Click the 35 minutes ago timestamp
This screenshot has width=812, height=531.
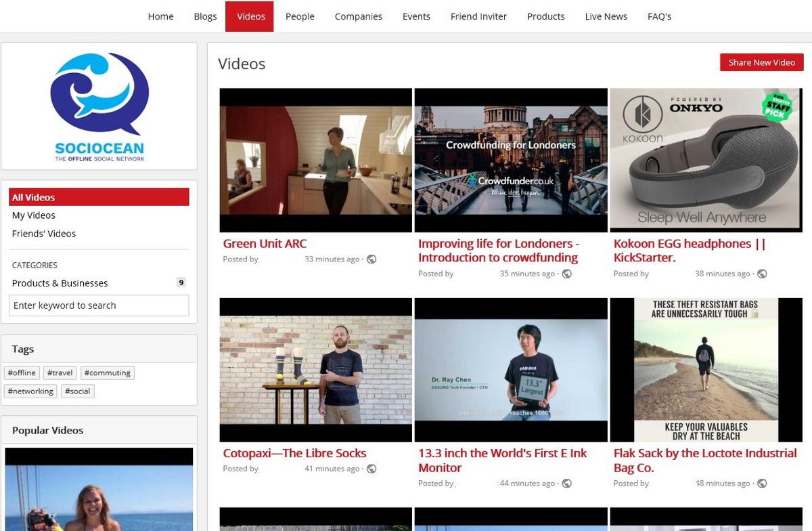527,274
